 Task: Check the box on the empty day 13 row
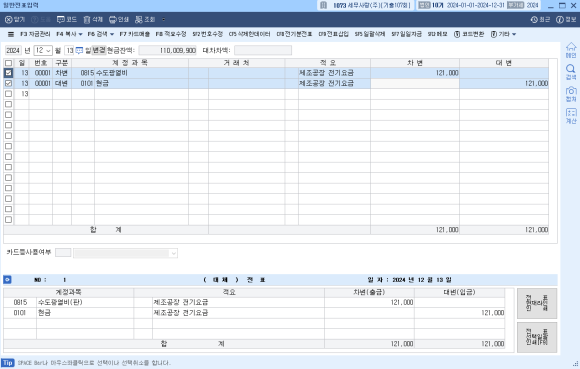point(9,94)
